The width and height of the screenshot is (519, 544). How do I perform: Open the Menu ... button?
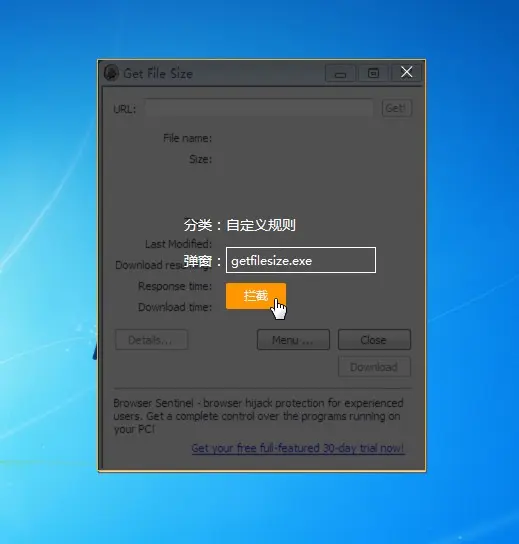(293, 340)
